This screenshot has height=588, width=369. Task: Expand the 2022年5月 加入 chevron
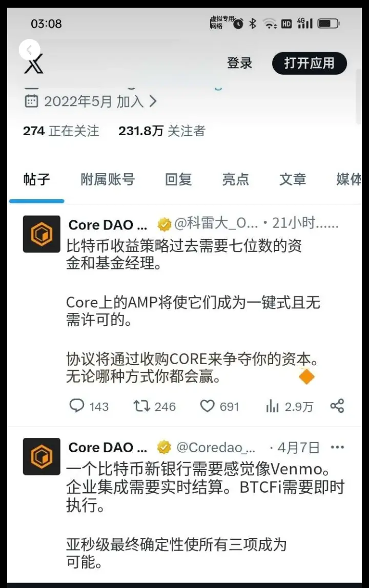click(x=153, y=101)
